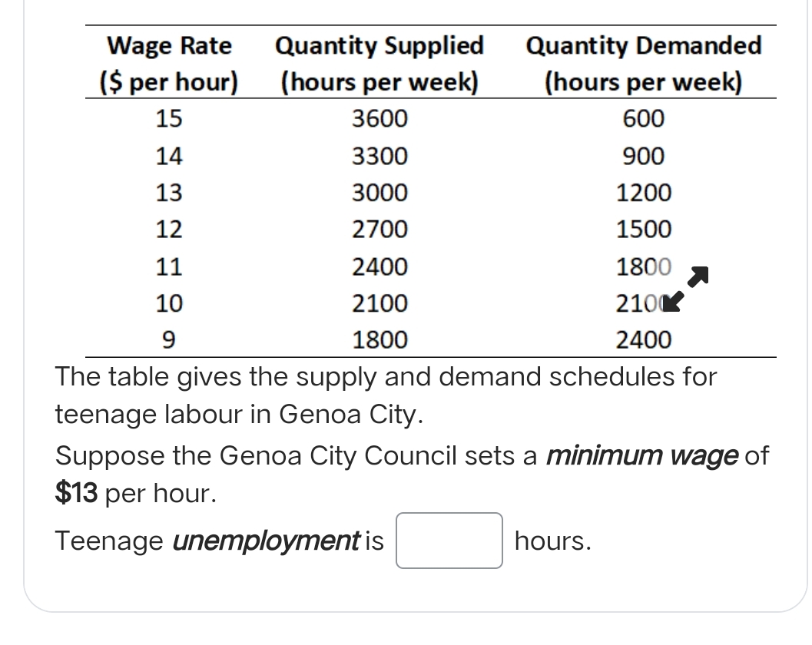Image resolution: width=812 pixels, height=645 pixels.
Task: Select the supplied value 3600
Action: coord(379,118)
